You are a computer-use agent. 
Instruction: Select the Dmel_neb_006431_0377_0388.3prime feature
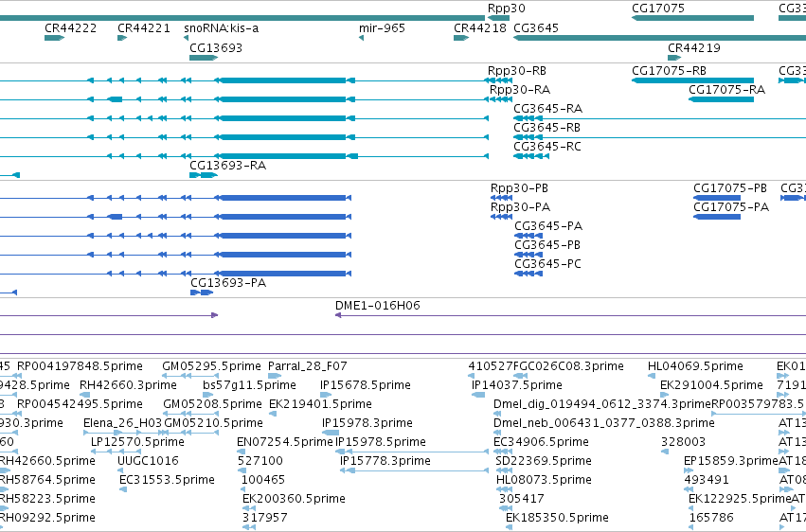[x=497, y=433]
